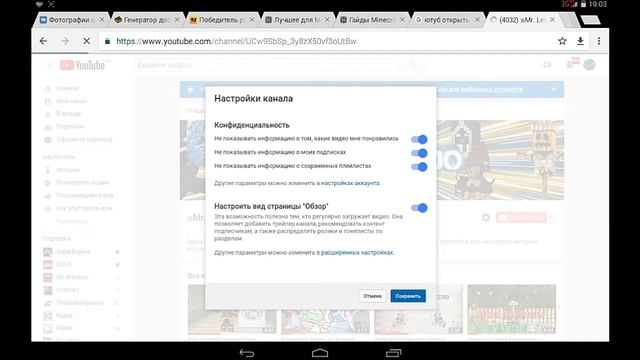
Task: Open В тренде in sidebar
Action: [69, 113]
